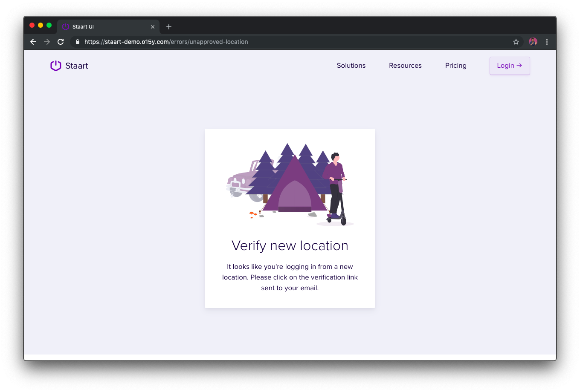This screenshot has width=580, height=392.
Task: Reload the page with the refresh icon
Action: coord(61,42)
